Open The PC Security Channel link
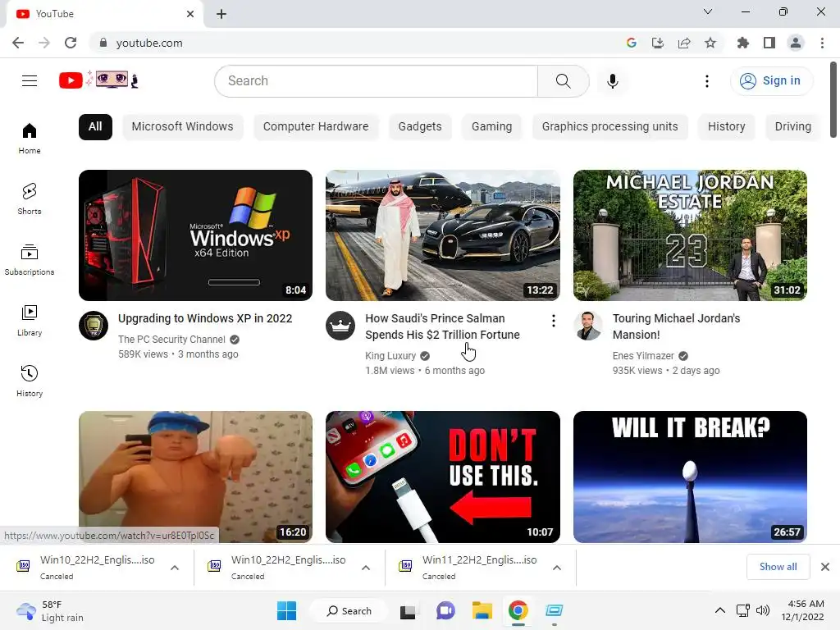 pos(171,339)
